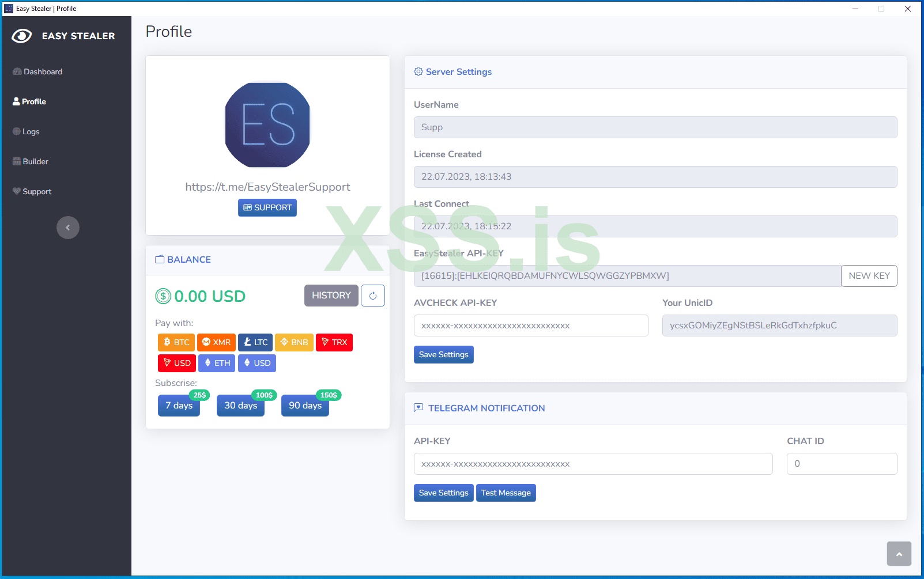Viewport: 924px width, 579px height.
Task: Focus the Telegram API-KEY input field
Action: pos(593,464)
